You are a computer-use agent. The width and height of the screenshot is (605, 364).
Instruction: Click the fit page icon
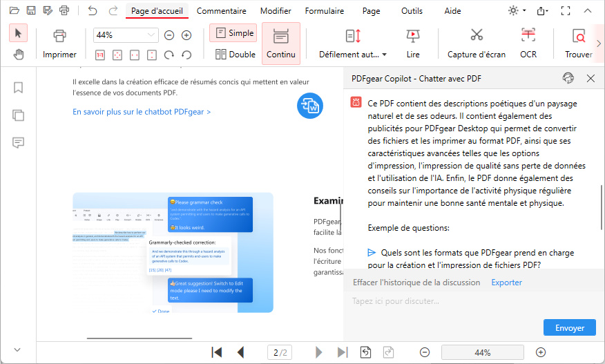(117, 55)
